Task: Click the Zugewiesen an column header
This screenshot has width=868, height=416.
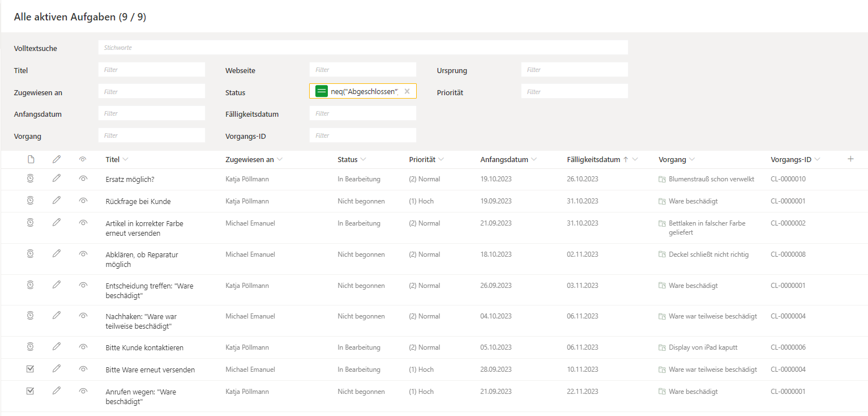Action: point(249,160)
